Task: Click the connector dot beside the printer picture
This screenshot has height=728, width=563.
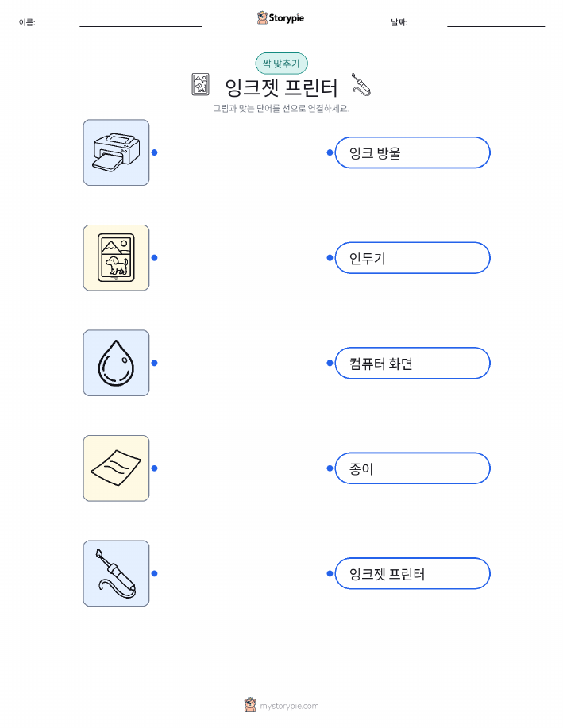Action: tap(155, 152)
